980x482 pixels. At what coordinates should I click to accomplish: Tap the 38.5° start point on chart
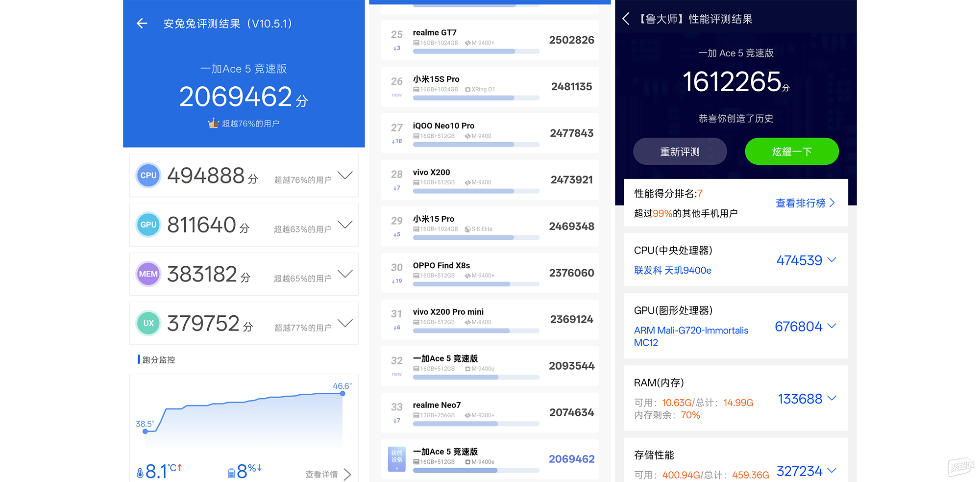point(145,431)
